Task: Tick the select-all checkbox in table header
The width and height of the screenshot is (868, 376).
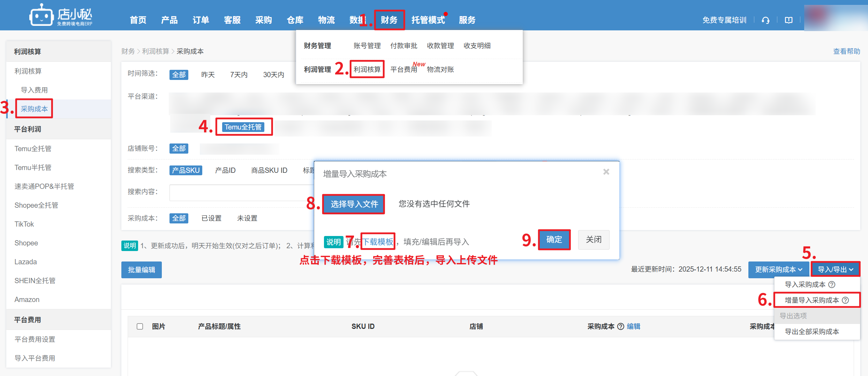Action: [x=140, y=326]
